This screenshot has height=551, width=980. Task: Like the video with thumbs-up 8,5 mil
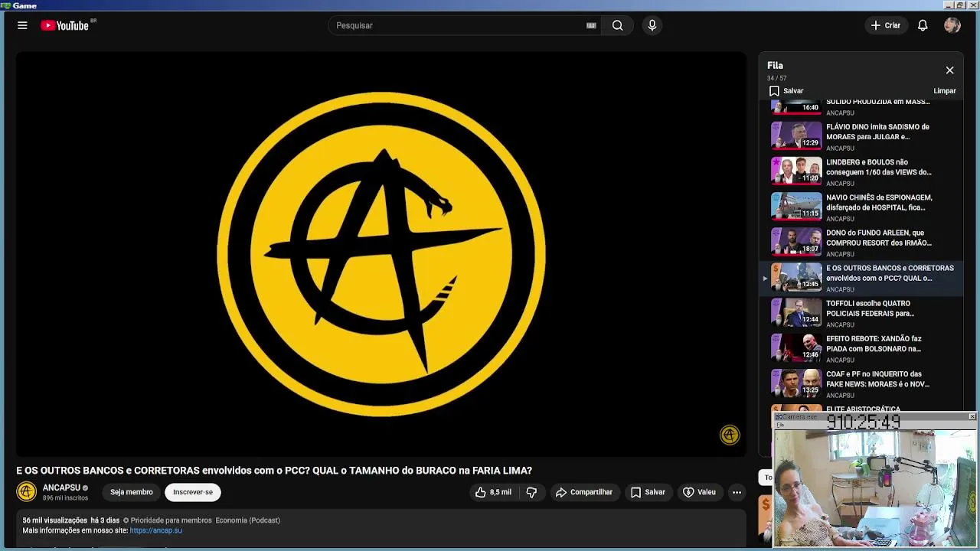click(x=493, y=492)
